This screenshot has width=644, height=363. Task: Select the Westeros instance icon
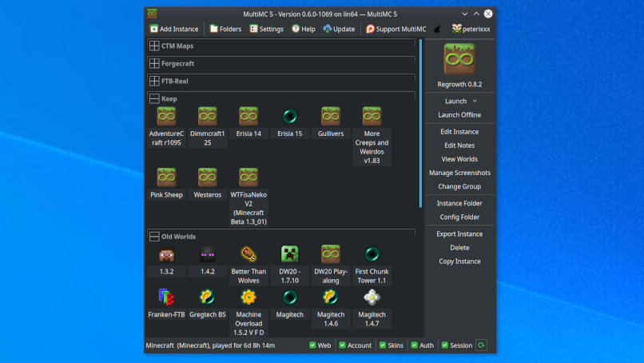coord(208,178)
